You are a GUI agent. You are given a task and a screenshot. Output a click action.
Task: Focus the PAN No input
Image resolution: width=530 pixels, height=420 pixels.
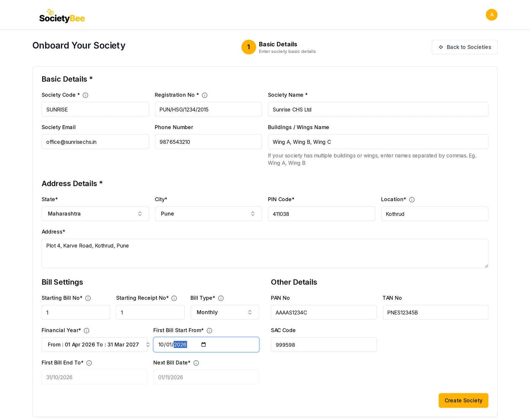click(x=324, y=312)
